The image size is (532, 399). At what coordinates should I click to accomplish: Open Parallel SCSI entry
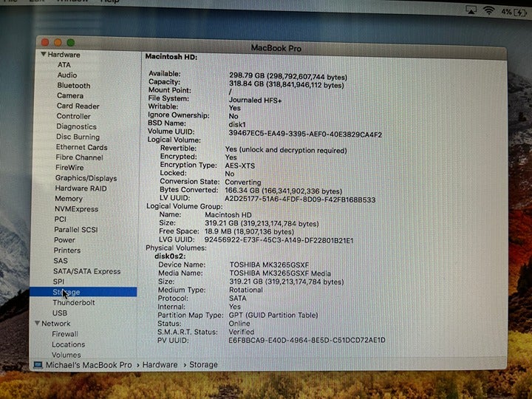tap(75, 230)
